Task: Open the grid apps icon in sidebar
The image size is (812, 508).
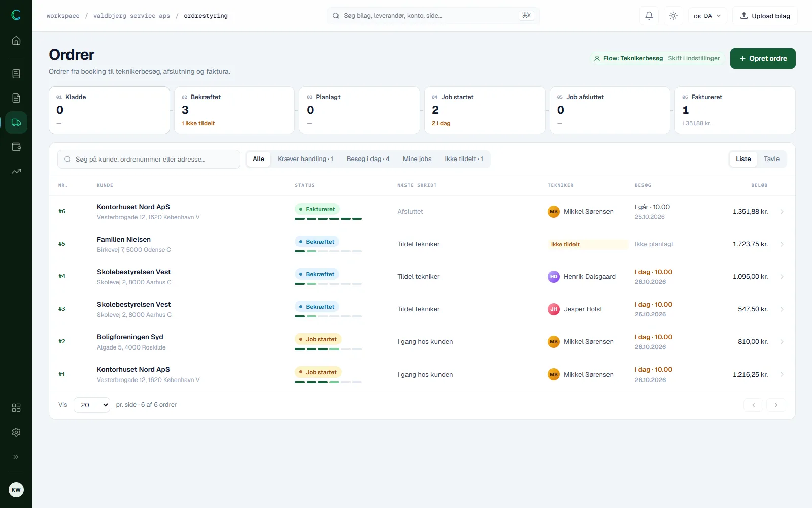Action: point(16,408)
